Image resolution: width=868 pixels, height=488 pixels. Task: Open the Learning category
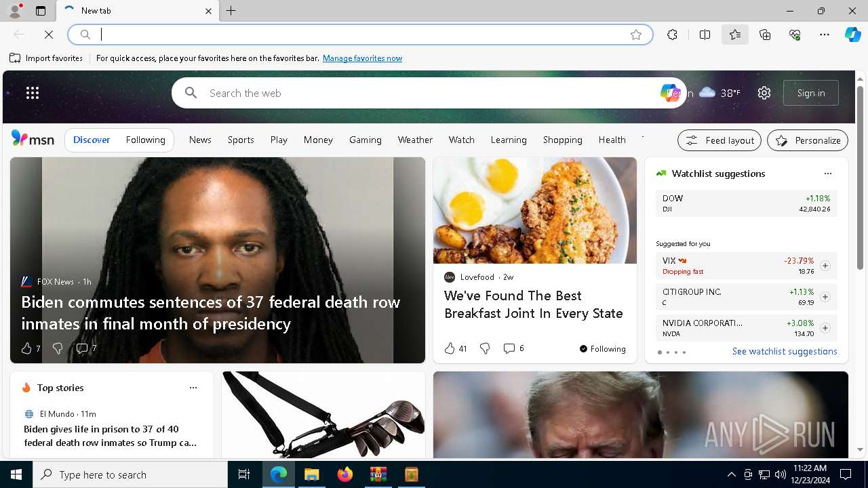[509, 140]
